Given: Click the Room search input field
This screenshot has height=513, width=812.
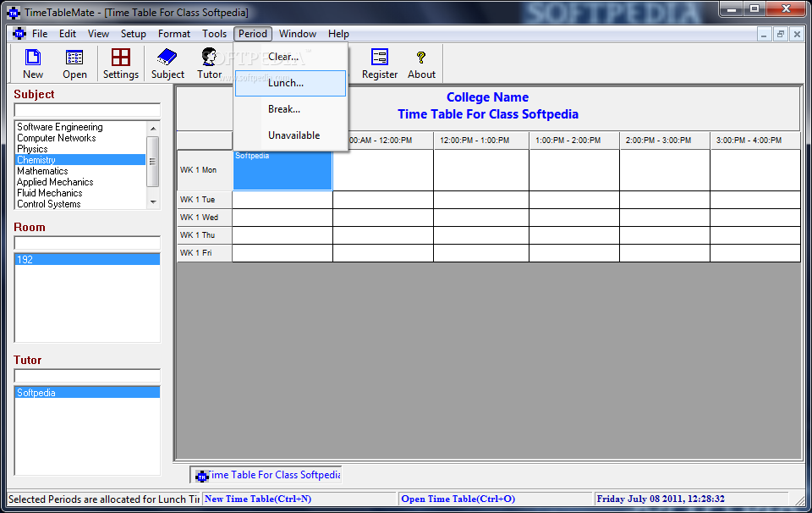Looking at the screenshot, I should point(87,243).
